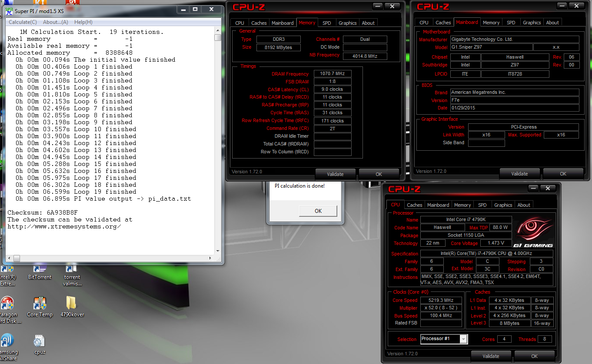Open Mainboard tab in bottom CPU-Z window
This screenshot has height=364, width=592.
coord(438,205)
